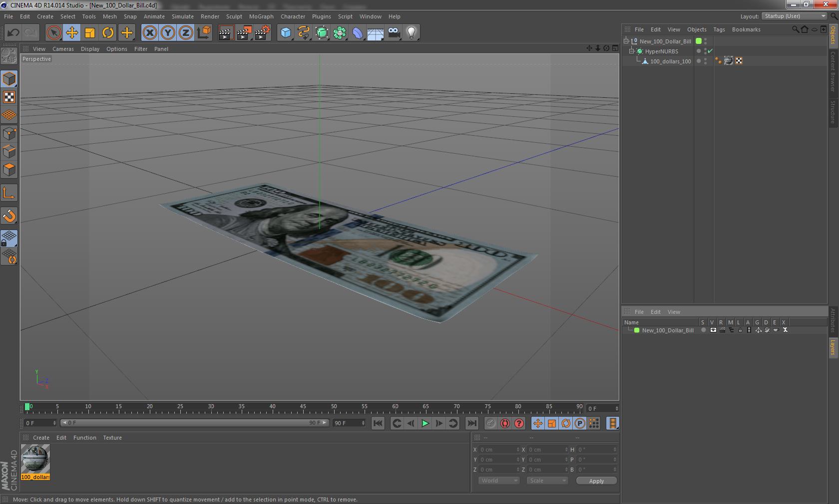Image resolution: width=839 pixels, height=504 pixels.
Task: Toggle HyperNURBS enabled green checkmark
Action: (710, 51)
